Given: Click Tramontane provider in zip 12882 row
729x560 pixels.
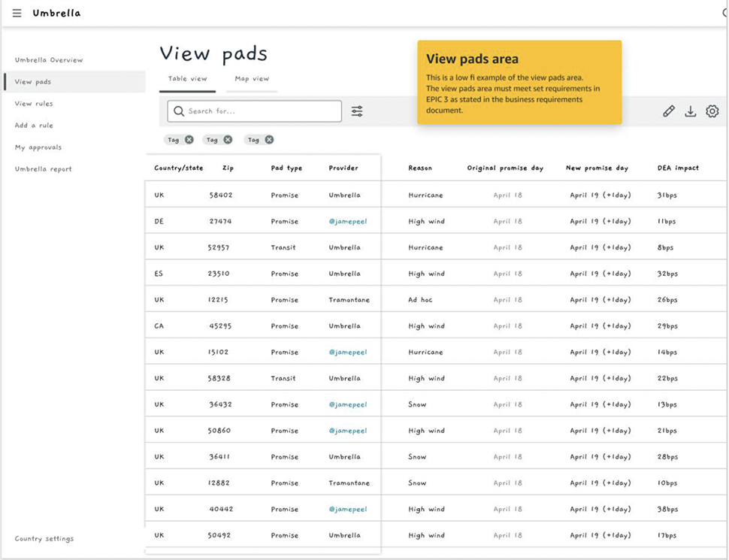Looking at the screenshot, I should [349, 483].
